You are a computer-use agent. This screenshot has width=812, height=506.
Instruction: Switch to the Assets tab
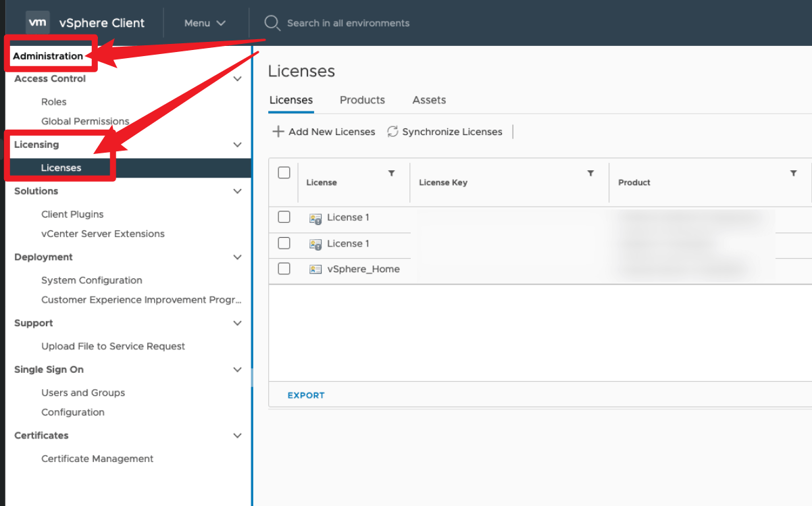(x=429, y=100)
